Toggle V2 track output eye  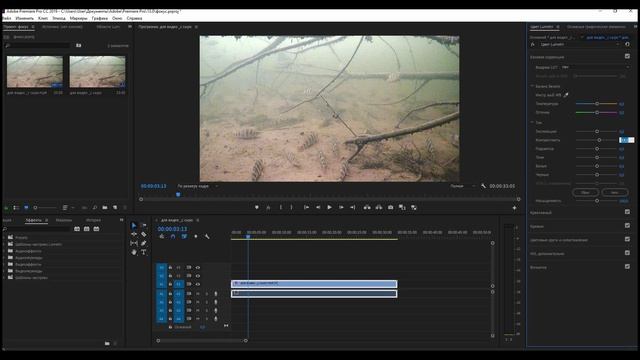click(x=198, y=276)
